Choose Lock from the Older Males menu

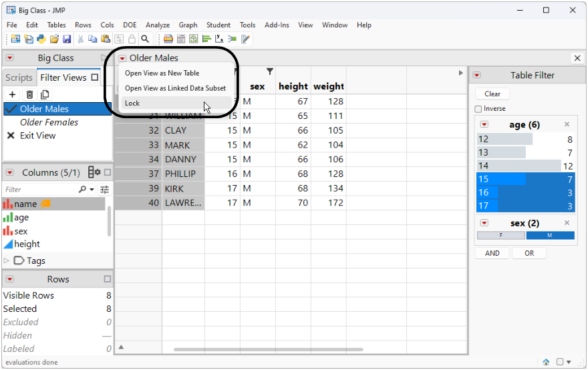133,104
